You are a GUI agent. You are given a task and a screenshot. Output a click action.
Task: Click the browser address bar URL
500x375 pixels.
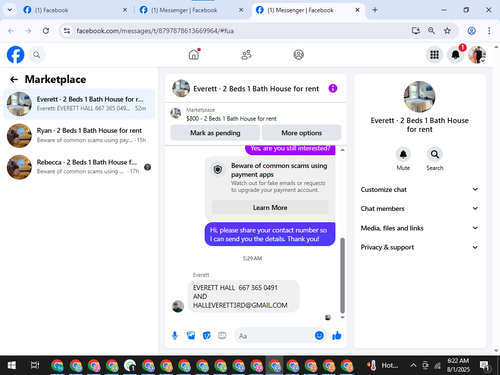pos(155,31)
